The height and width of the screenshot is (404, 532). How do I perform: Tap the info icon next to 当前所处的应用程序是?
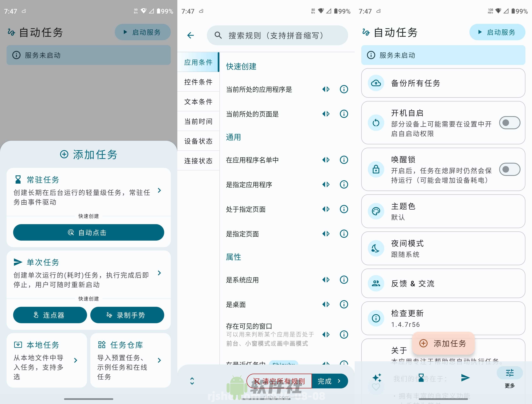click(x=344, y=89)
